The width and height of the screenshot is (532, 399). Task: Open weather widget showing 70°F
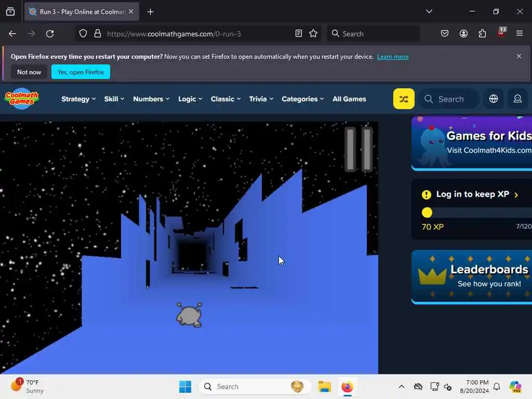[27, 387]
